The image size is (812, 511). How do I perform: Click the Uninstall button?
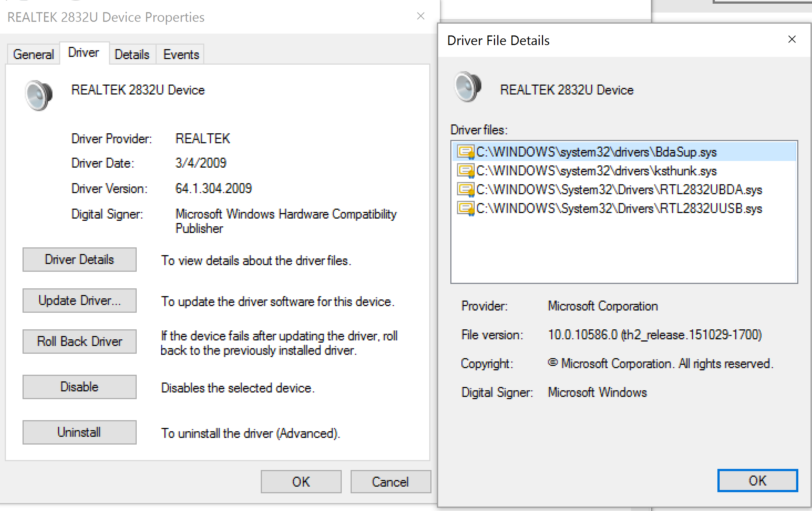[x=79, y=432]
